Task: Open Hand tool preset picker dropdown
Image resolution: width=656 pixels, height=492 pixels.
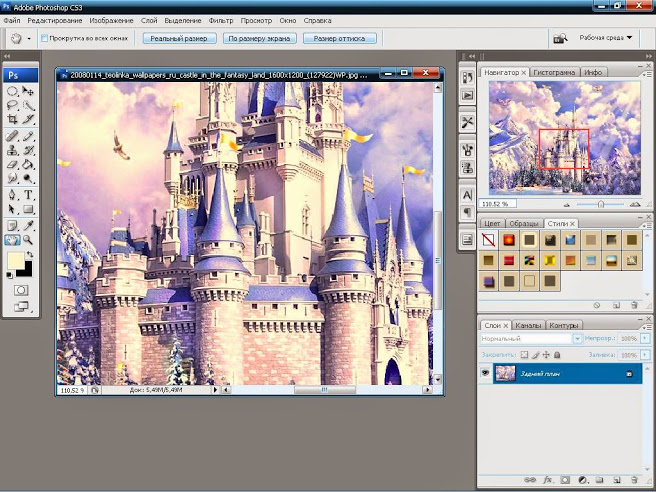Action: (x=29, y=39)
